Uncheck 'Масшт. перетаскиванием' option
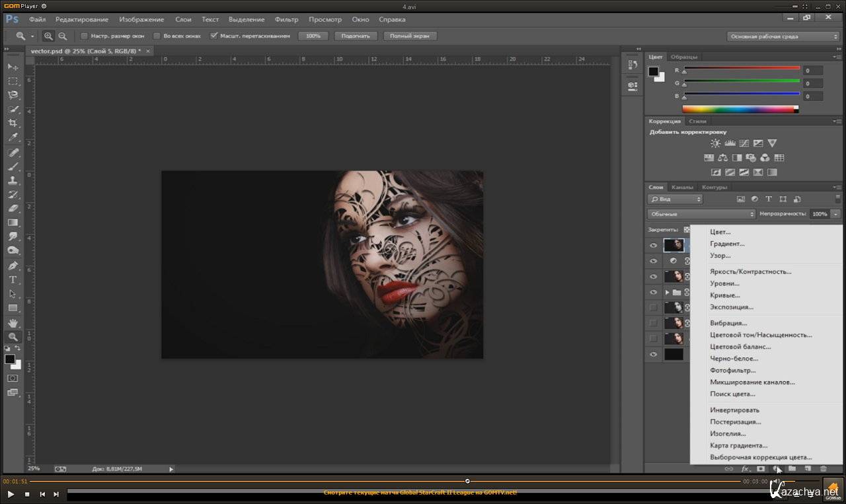This screenshot has width=846, height=504. [x=213, y=36]
